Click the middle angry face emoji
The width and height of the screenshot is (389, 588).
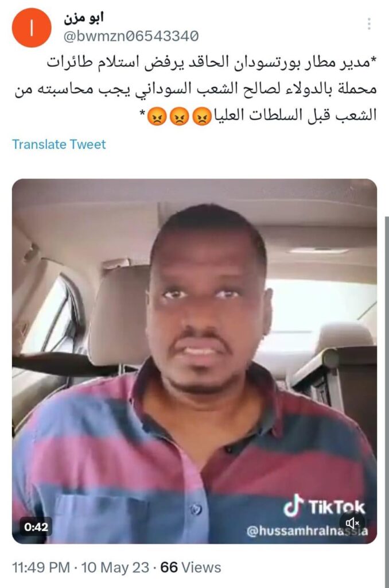coord(180,116)
